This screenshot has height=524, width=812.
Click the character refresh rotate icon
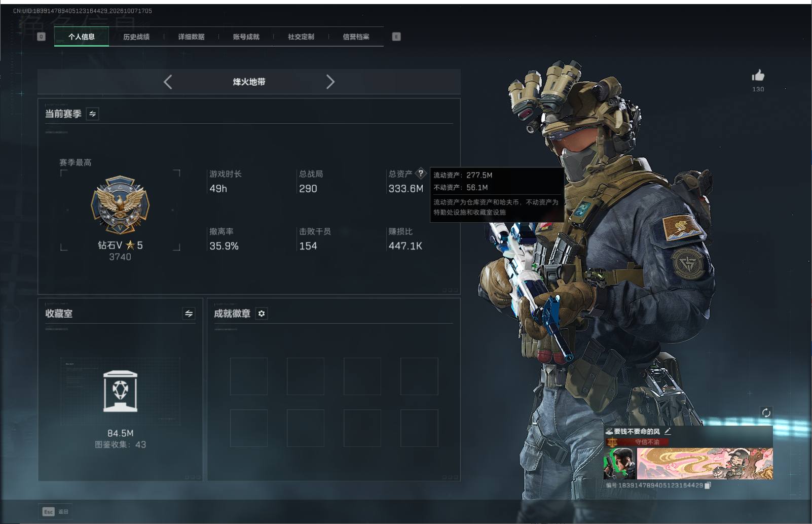pyautogui.click(x=766, y=412)
